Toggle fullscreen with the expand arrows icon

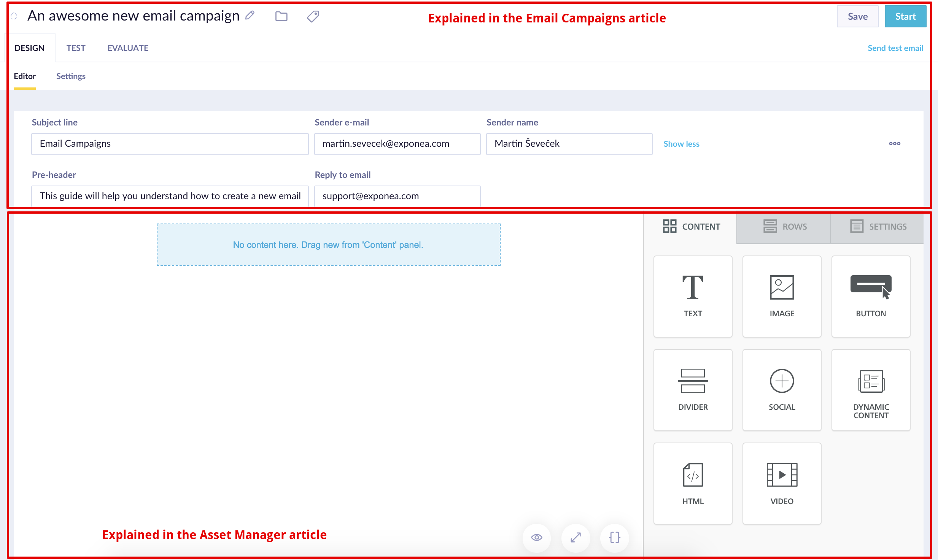tap(576, 537)
